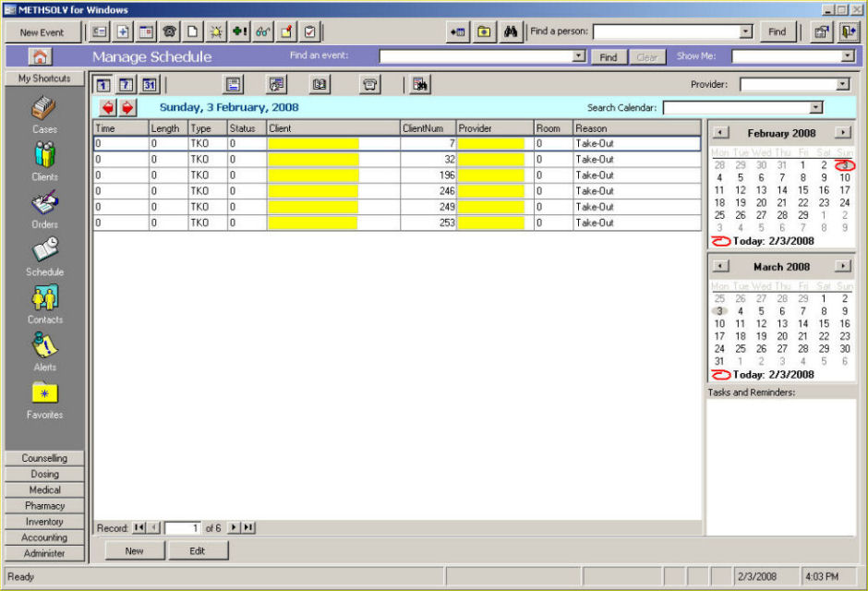Click the eyeglasses icon in top toolbar
Viewport: 868px width, 591px height.
pyautogui.click(x=263, y=32)
